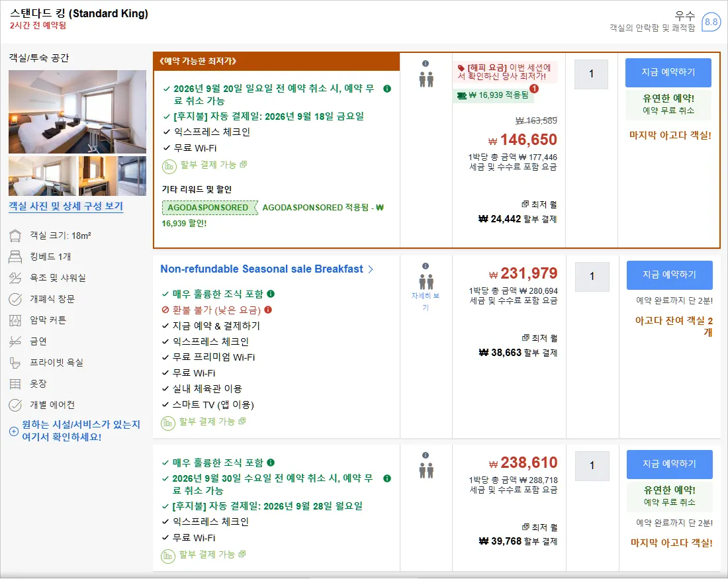Viewport: 728px width, 579px height.
Task: Expand Non-refundable Seasonal sale Breakfast details
Action: (x=267, y=269)
